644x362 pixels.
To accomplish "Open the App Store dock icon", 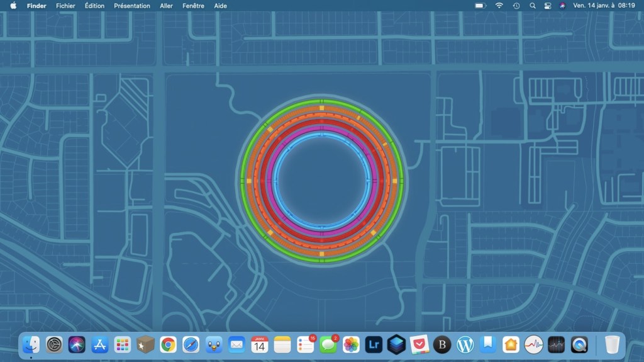I will coord(99,344).
